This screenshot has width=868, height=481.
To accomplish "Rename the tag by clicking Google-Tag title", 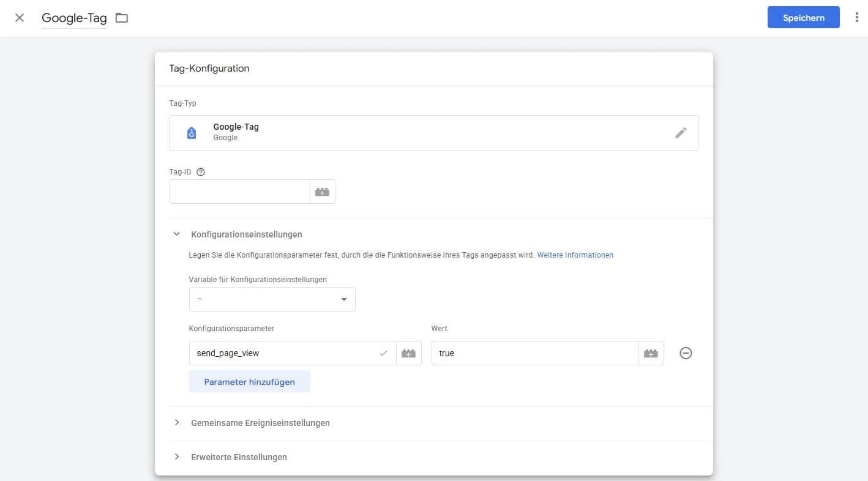I will [73, 18].
